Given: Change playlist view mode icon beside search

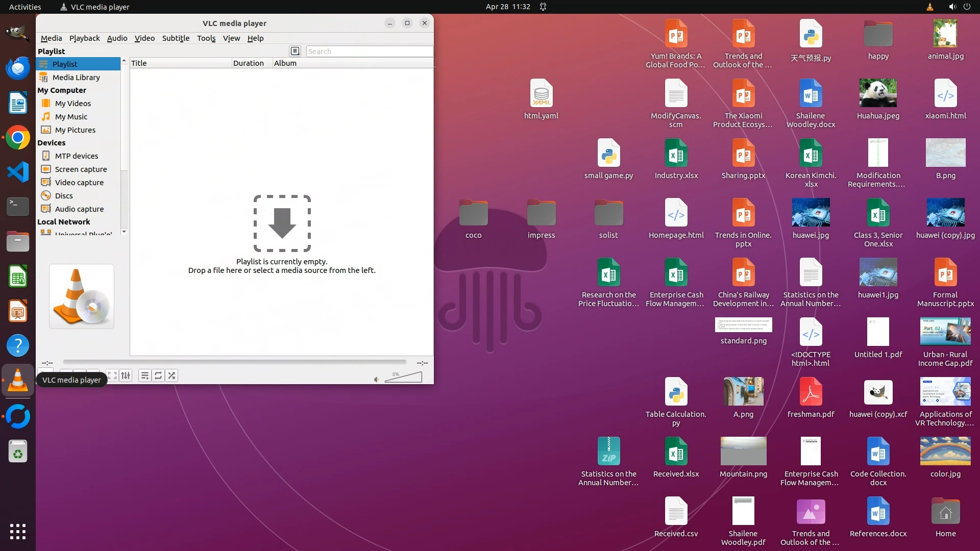Looking at the screenshot, I should [x=295, y=51].
